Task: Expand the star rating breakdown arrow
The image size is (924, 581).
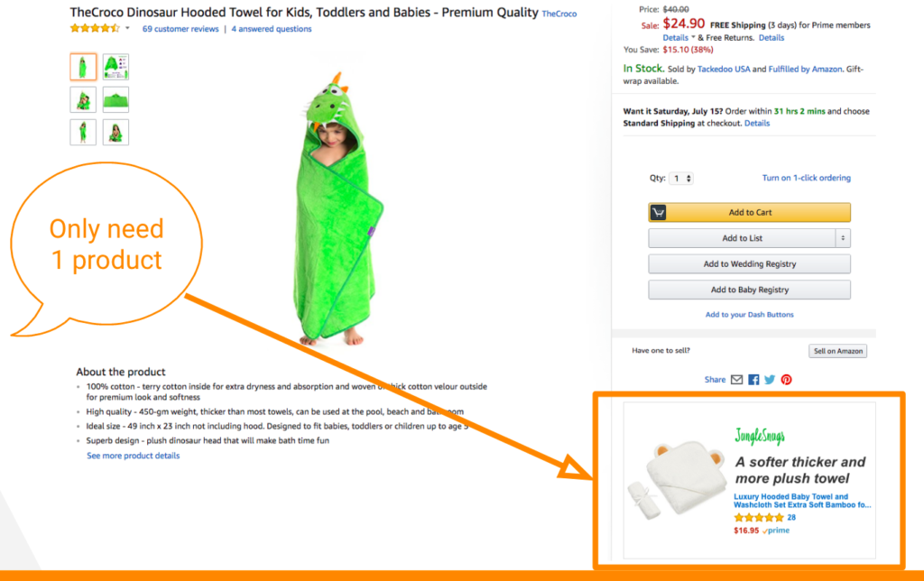Action: click(x=127, y=29)
